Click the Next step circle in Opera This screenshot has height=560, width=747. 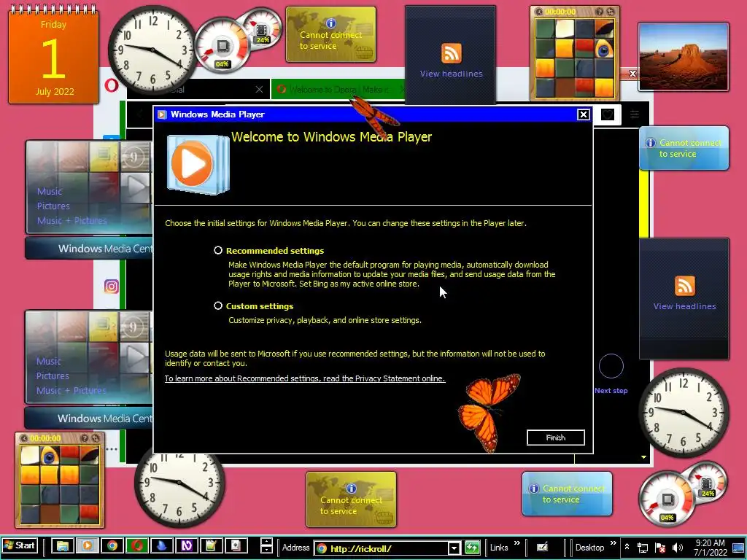[x=611, y=366]
